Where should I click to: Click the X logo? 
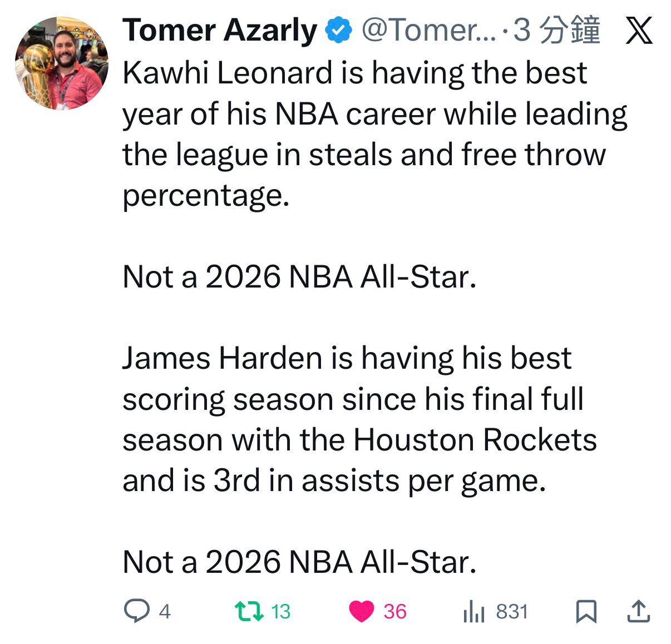tap(639, 31)
